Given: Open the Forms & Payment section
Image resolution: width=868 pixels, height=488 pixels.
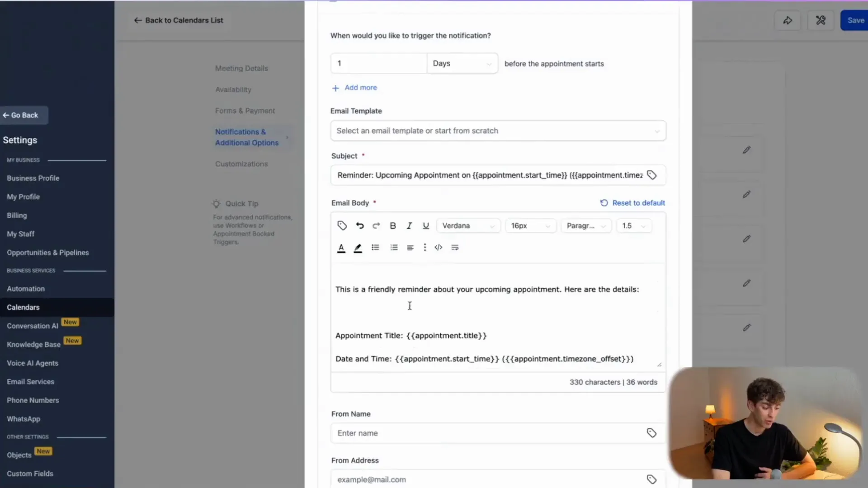Looking at the screenshot, I should 245,111.
